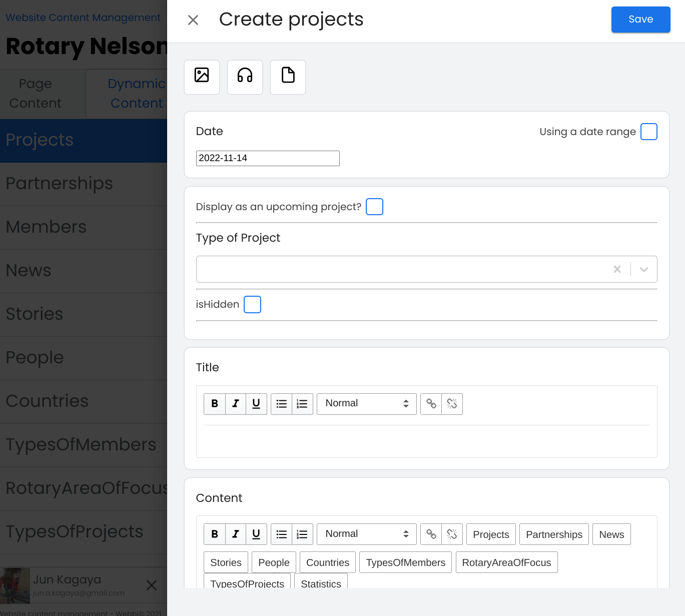Click the date field showing 2022-11-14
The image size is (685, 616).
point(268,158)
